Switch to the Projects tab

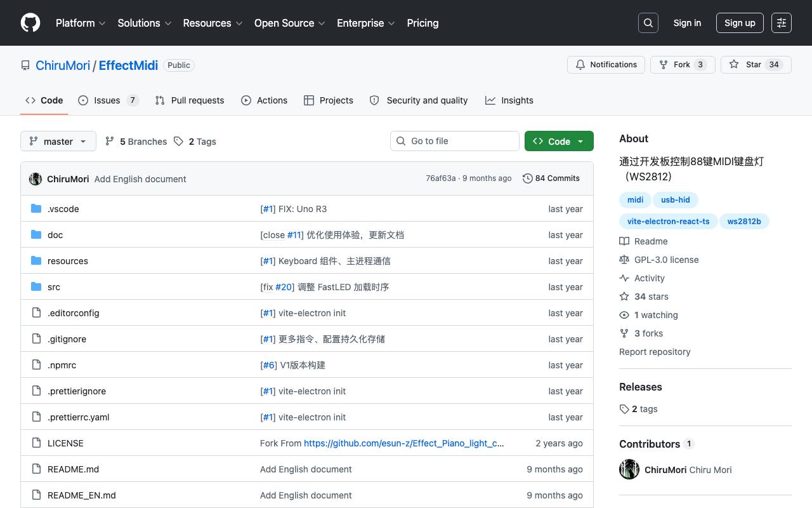tap(329, 100)
